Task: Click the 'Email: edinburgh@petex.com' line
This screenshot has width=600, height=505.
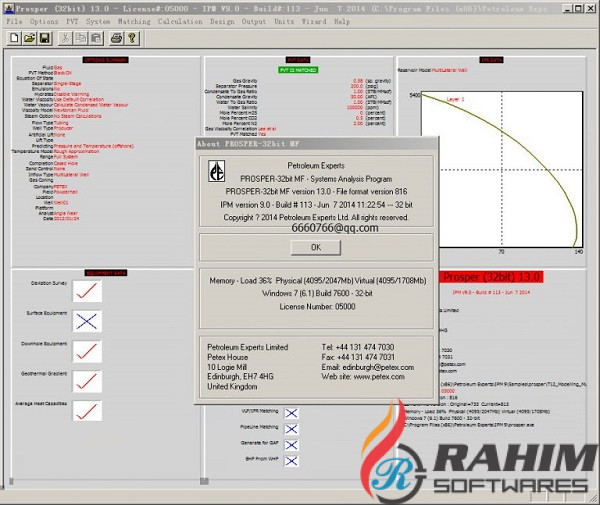Action: [368, 367]
